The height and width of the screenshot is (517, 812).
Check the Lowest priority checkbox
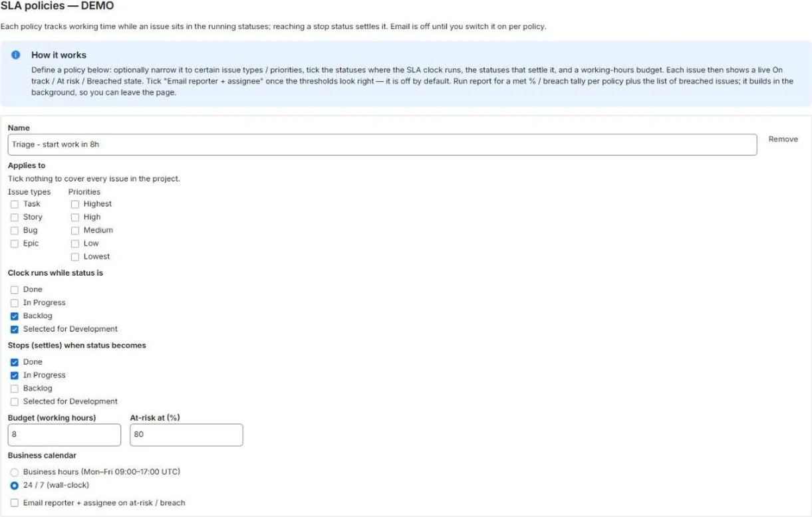pyautogui.click(x=75, y=257)
